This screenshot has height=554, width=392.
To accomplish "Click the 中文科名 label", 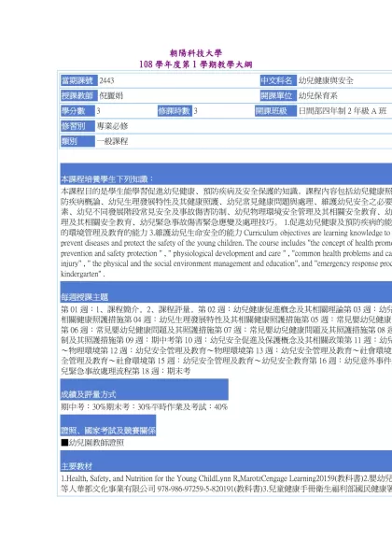I will [278, 80].
